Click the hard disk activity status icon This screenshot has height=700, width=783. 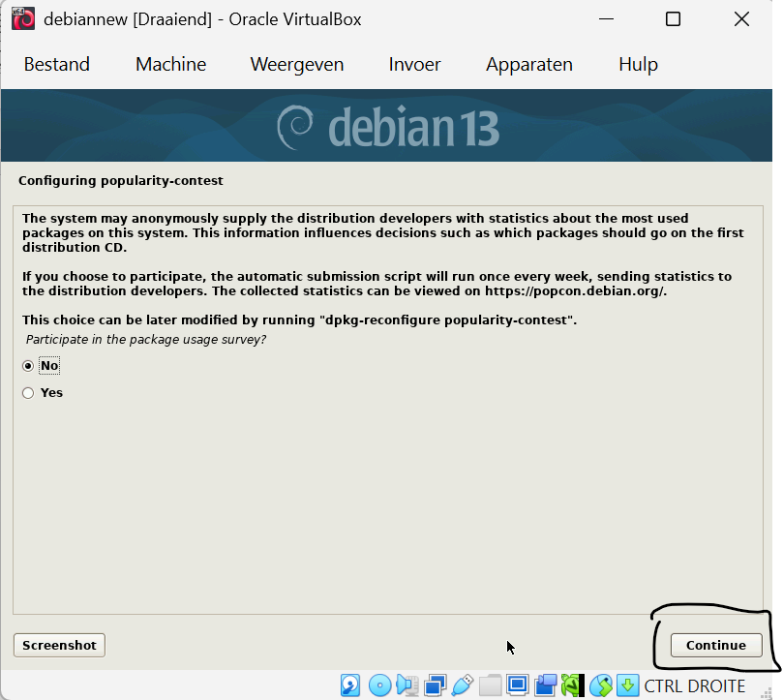point(350,685)
